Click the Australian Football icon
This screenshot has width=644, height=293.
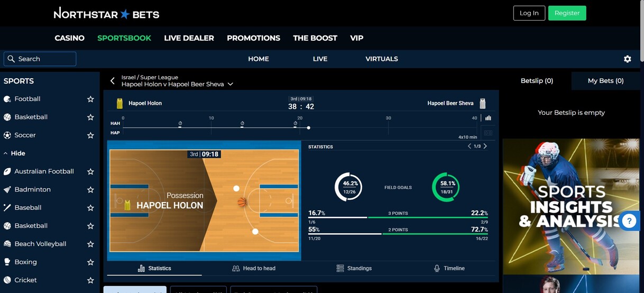pos(7,171)
